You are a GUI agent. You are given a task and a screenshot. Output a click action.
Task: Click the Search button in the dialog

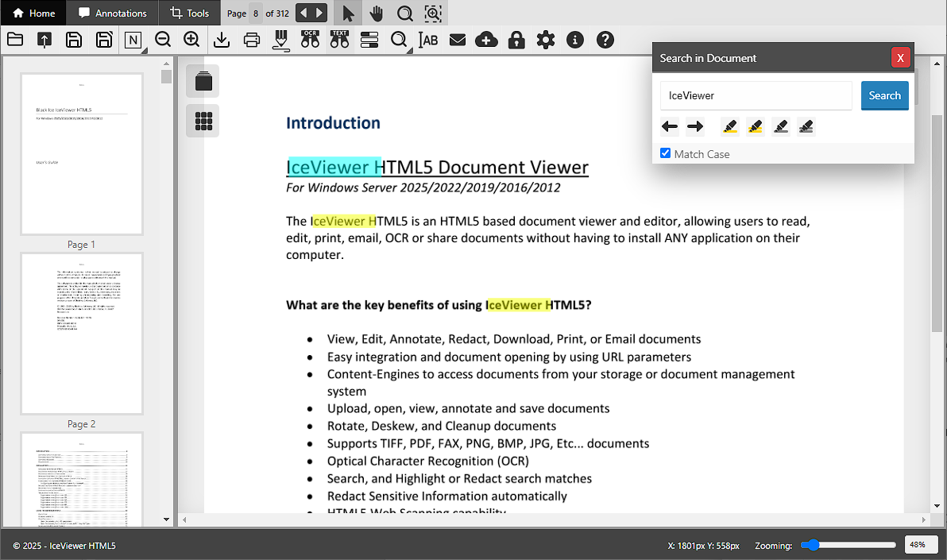(x=884, y=95)
